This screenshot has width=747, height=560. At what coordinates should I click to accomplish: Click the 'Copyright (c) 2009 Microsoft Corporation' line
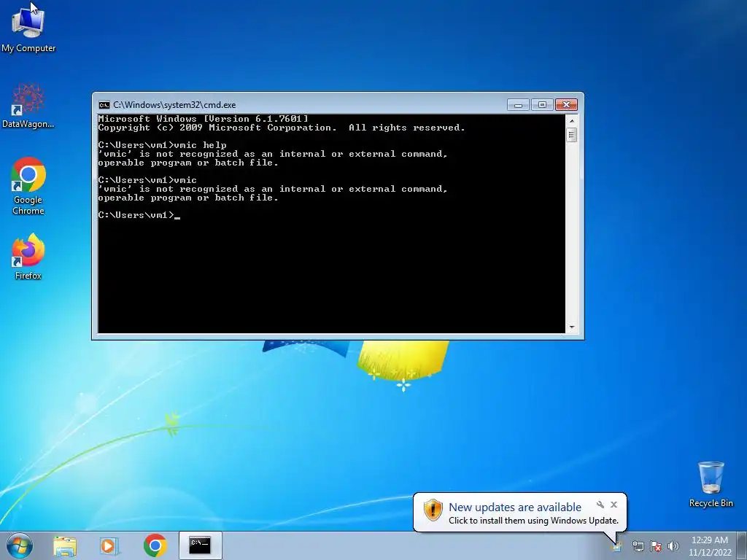click(282, 128)
